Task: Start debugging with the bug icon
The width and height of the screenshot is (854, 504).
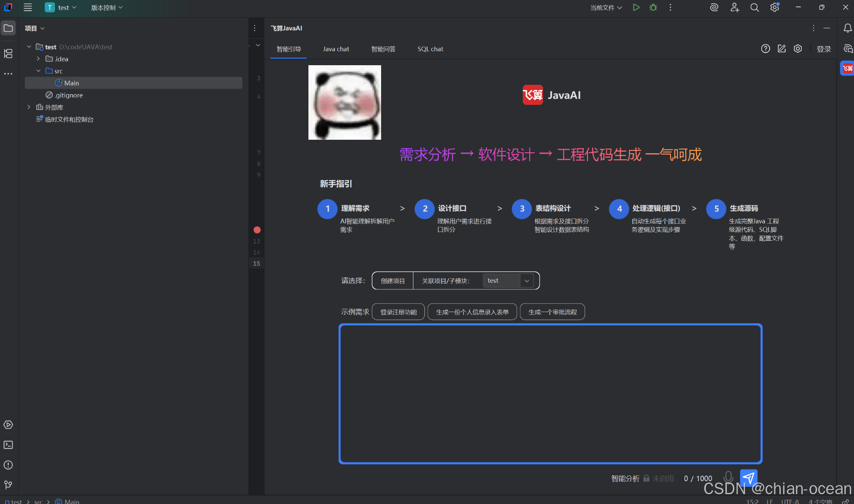Action: 653,7
